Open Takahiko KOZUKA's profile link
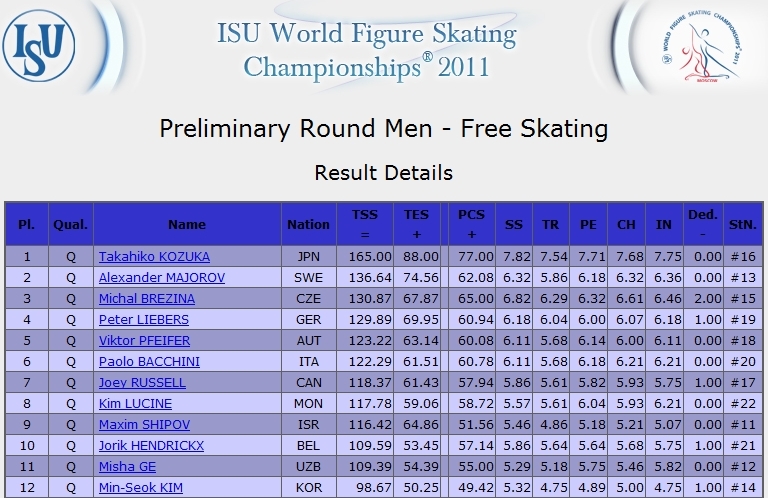The height and width of the screenshot is (498, 768). (x=154, y=257)
